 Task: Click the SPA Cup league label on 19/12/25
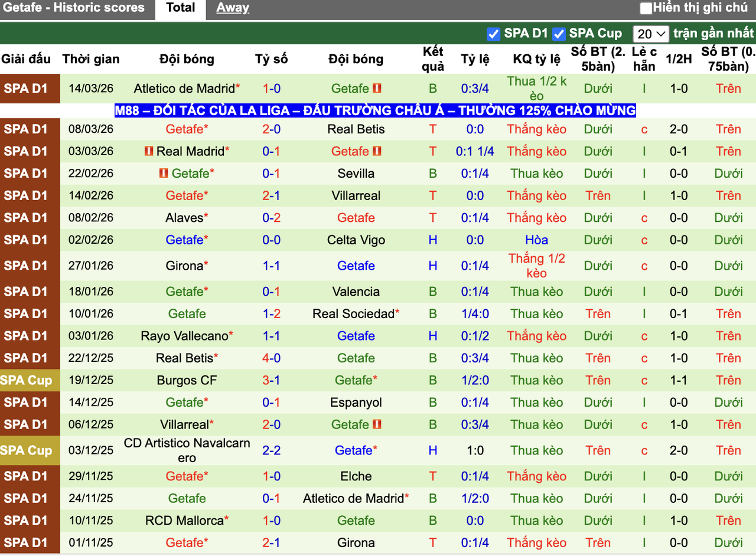coord(26,380)
